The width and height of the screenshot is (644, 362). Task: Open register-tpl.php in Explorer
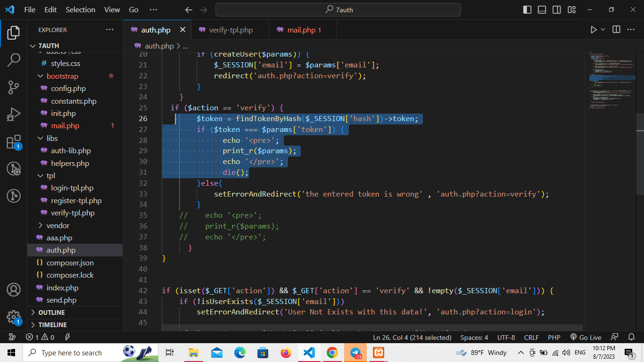[76, 200]
